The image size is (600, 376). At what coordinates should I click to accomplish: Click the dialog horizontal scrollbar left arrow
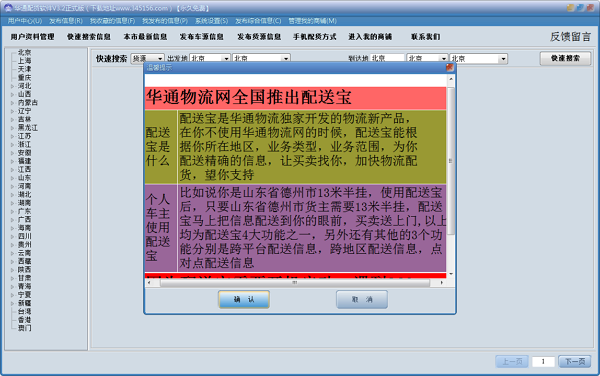[149, 283]
